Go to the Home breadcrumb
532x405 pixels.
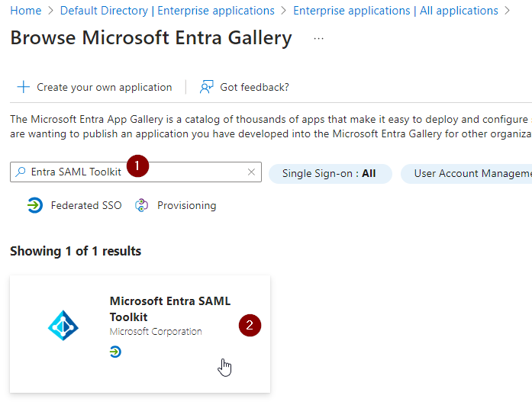[x=26, y=11]
